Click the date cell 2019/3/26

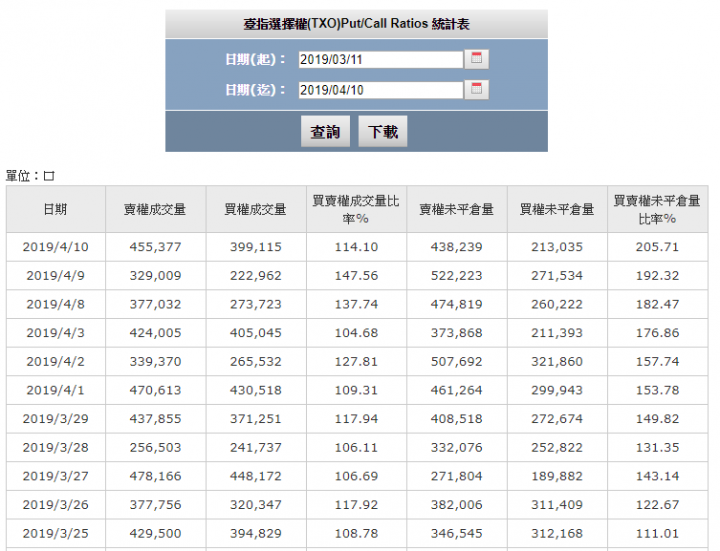[x=56, y=505]
